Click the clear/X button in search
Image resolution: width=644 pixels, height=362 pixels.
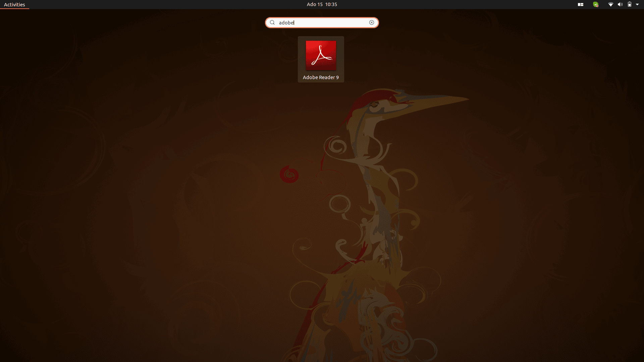372,22
